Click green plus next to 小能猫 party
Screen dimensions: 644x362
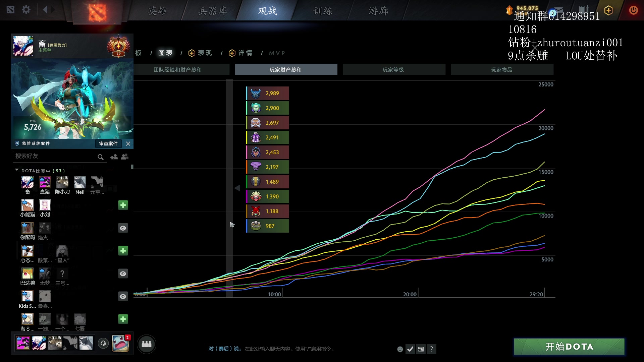coord(123,205)
